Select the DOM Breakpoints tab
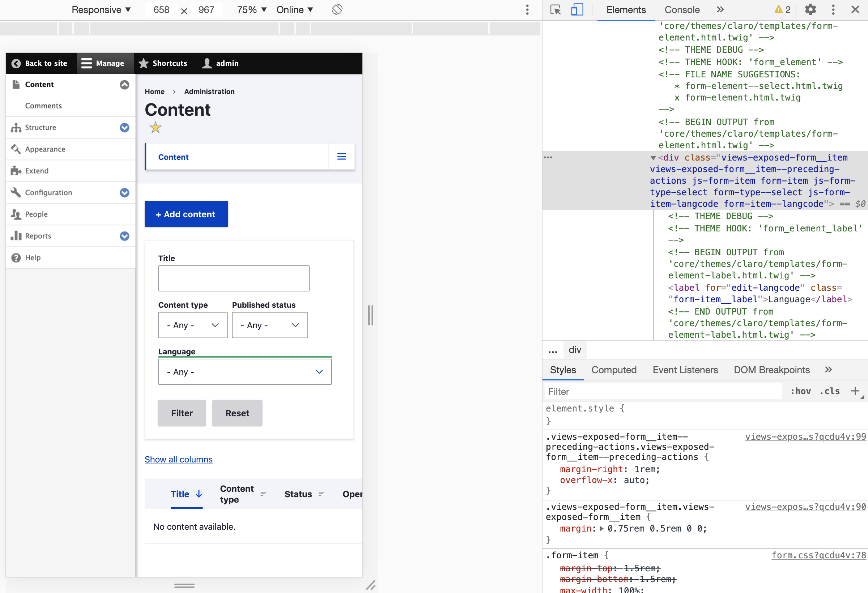Screen dimensions: 868x593 (771, 370)
